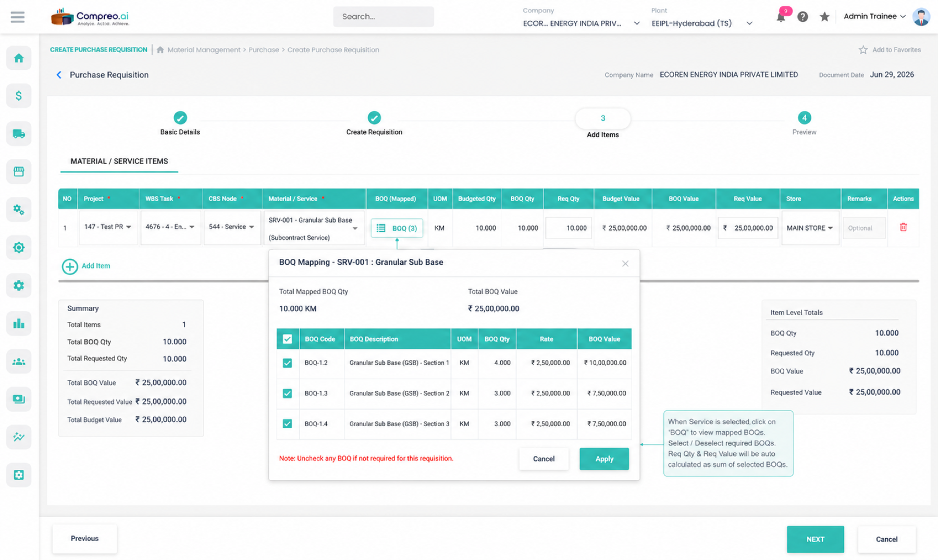Open the people group sidebar icon
The height and width of the screenshot is (560, 938).
coord(19,362)
